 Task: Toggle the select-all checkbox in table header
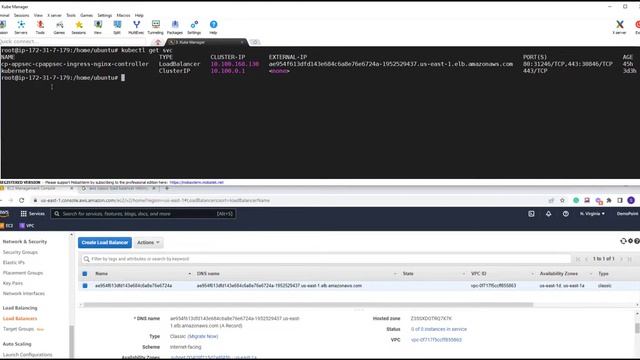[85, 274]
